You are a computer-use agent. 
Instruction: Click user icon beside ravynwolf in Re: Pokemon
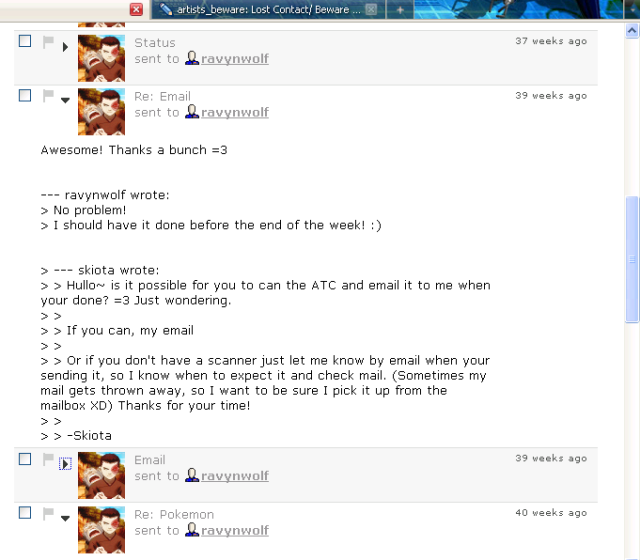(x=192, y=530)
